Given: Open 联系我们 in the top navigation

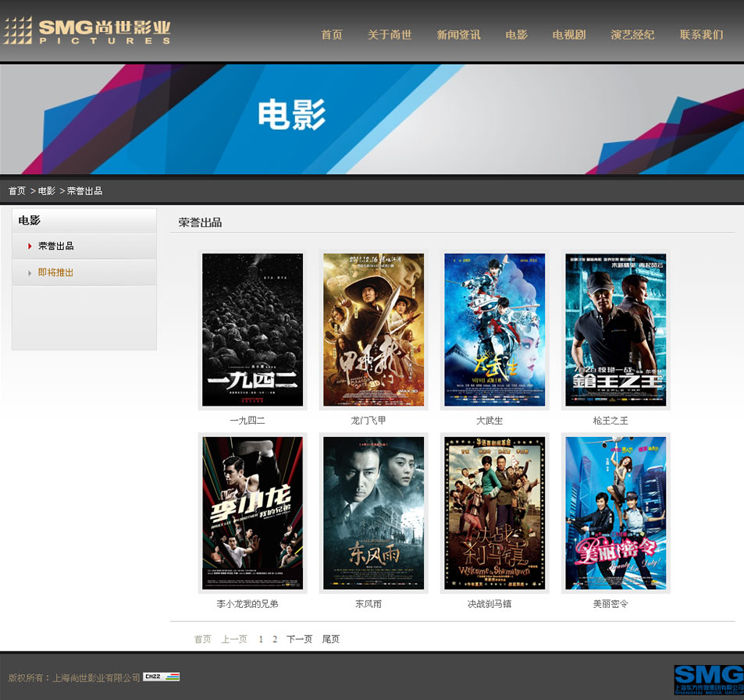Looking at the screenshot, I should (x=701, y=34).
